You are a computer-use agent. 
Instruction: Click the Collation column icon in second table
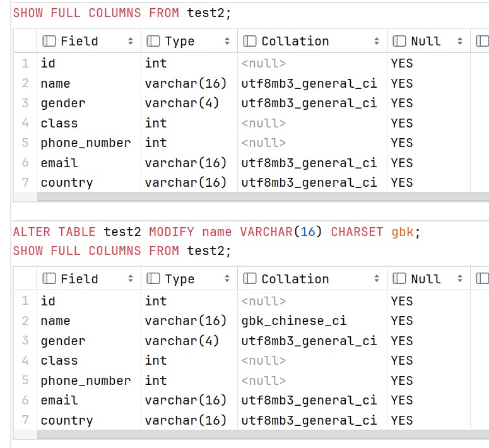click(249, 279)
